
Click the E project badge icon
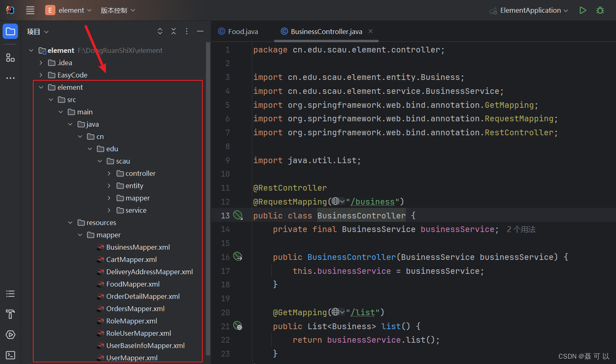point(50,10)
